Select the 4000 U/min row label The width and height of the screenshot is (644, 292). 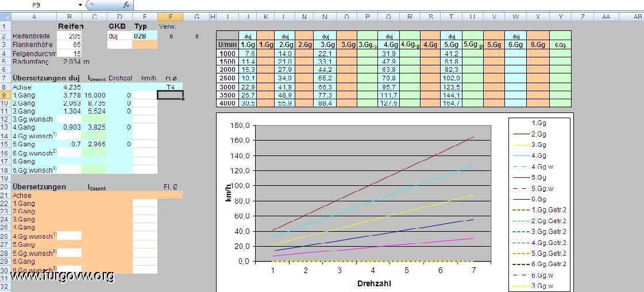tap(227, 103)
